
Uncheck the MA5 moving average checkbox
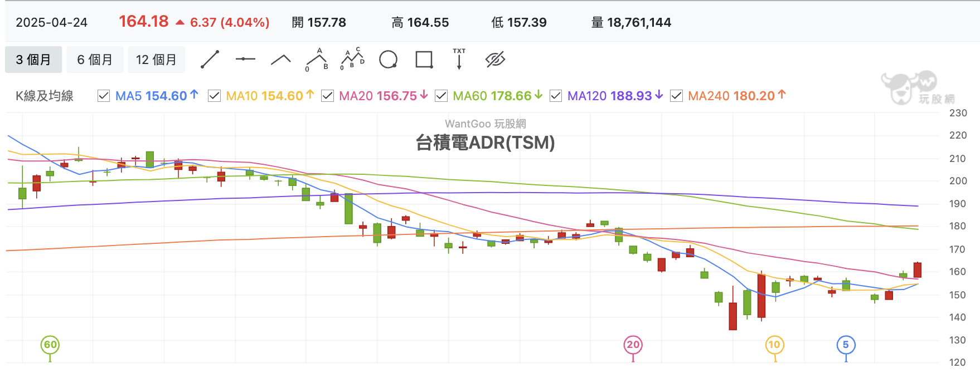(x=104, y=96)
